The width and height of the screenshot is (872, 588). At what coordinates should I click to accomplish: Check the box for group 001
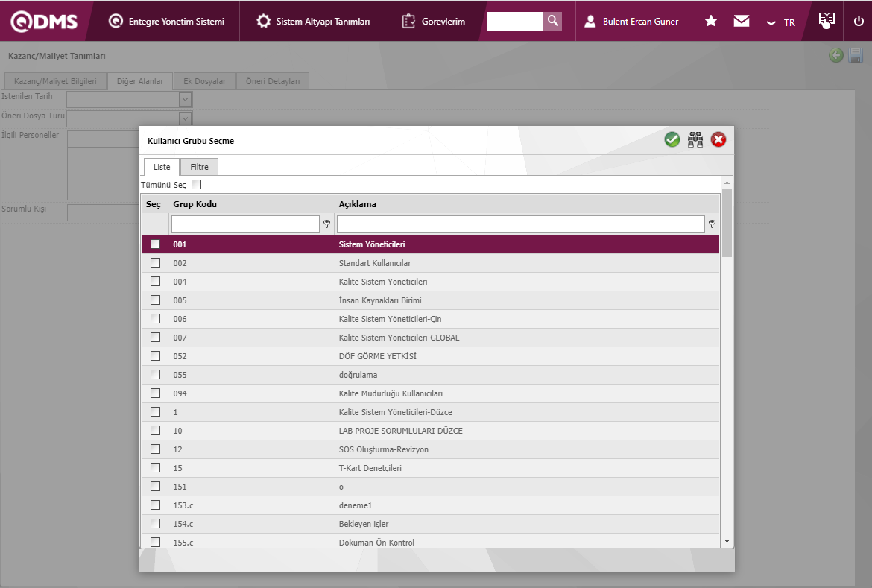coord(155,244)
